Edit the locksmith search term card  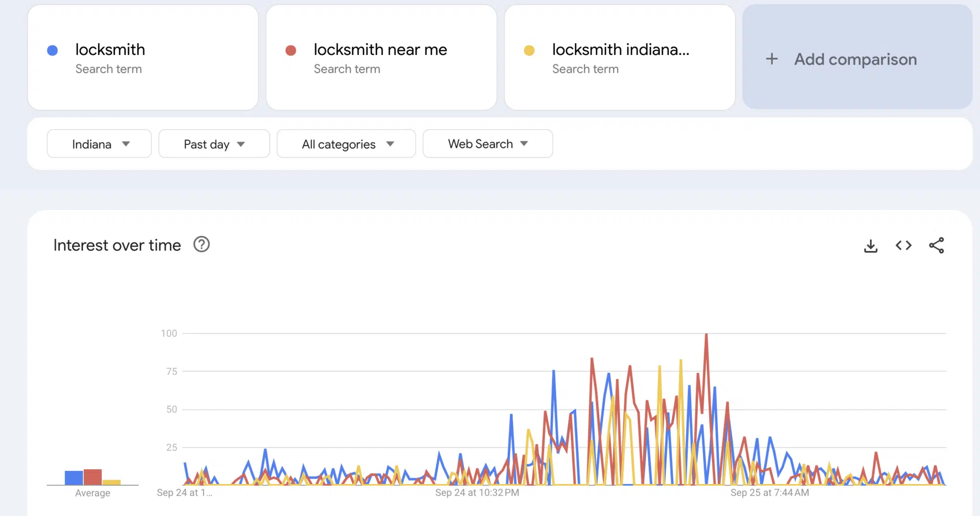(x=110, y=50)
